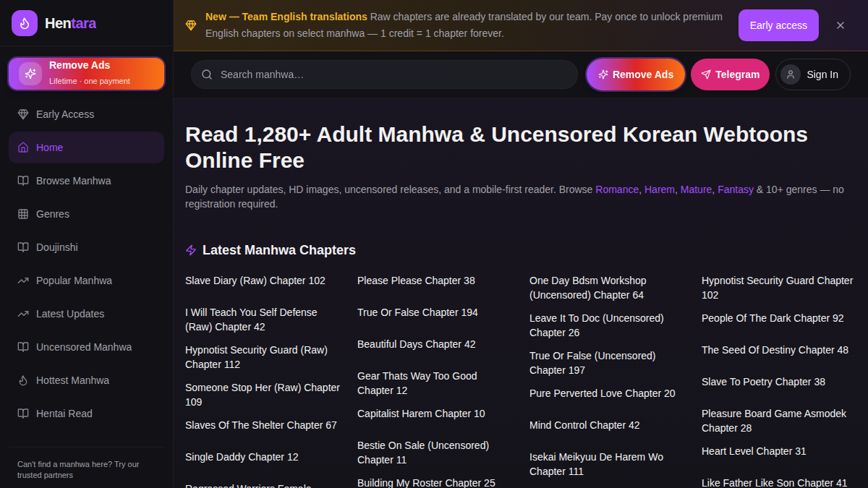Click the grid icon beside Genres
This screenshot has width=868, height=488.
23,214
